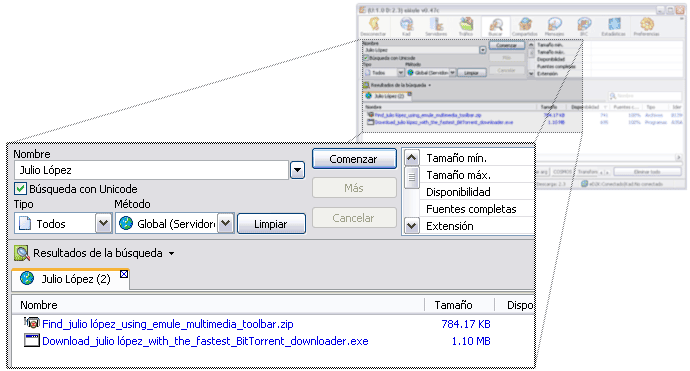
Task: Click the eMule title bar app icon
Action: tap(362, 10)
